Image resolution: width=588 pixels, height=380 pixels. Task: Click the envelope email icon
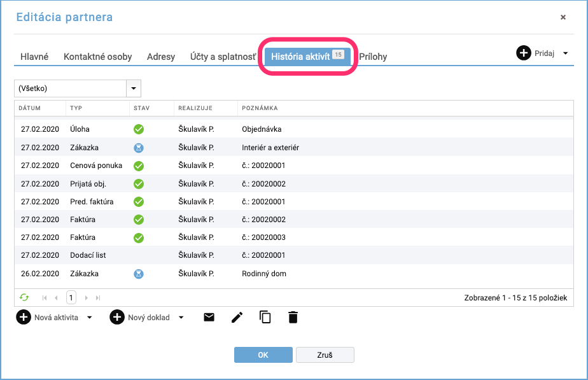coord(209,318)
